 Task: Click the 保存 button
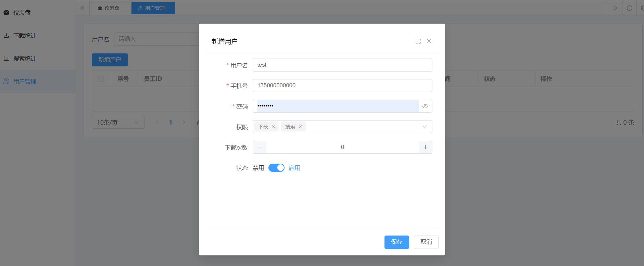396,242
